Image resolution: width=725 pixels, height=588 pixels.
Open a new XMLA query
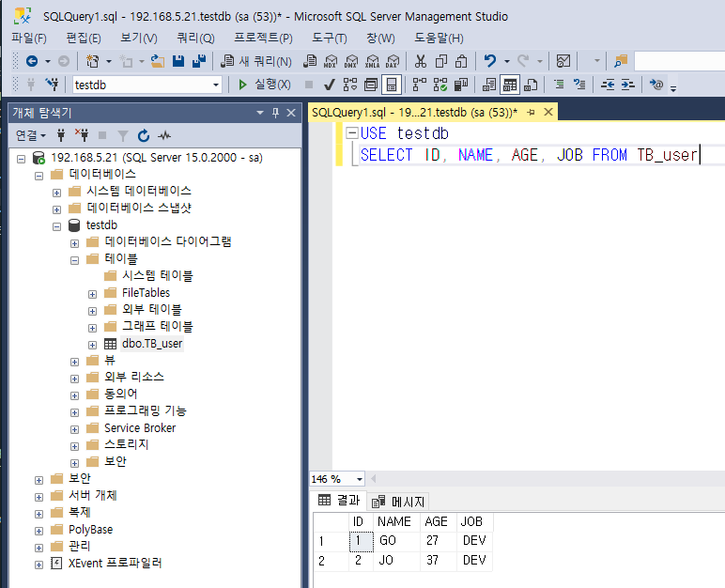[372, 61]
